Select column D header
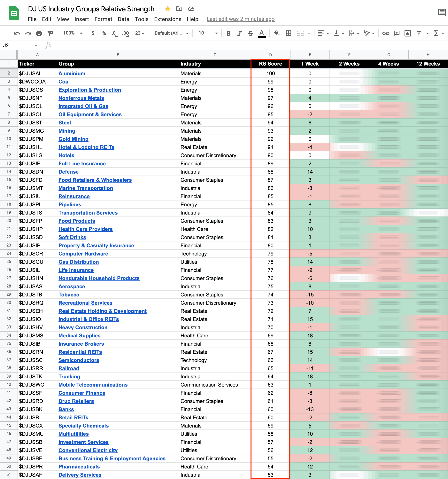The width and height of the screenshot is (448, 479). tap(270, 55)
